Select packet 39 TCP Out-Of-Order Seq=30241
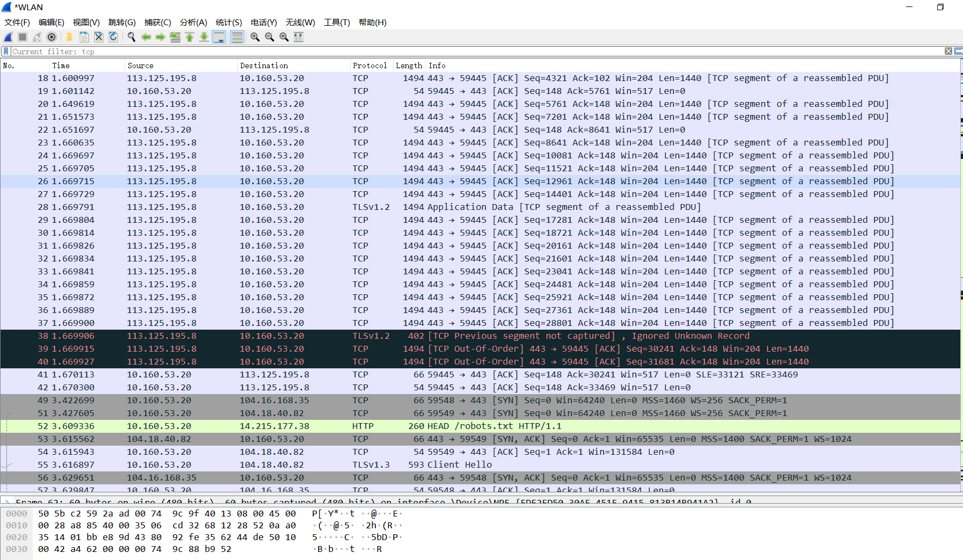 tap(480, 349)
